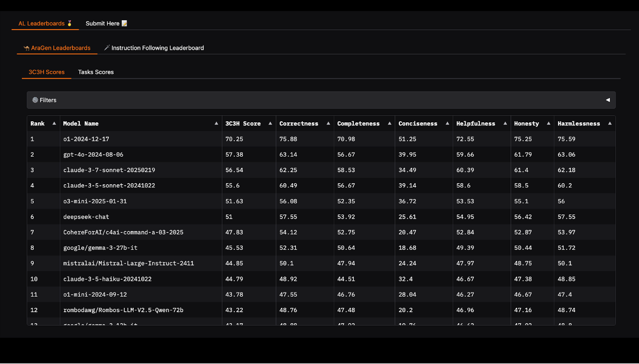The image size is (639, 364).
Task: Sort by Completeness using its arrow
Action: tap(389, 123)
